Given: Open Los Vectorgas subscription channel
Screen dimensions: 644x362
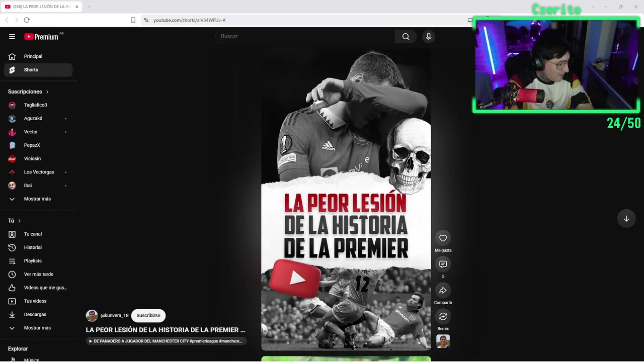Looking at the screenshot, I should click(38, 172).
